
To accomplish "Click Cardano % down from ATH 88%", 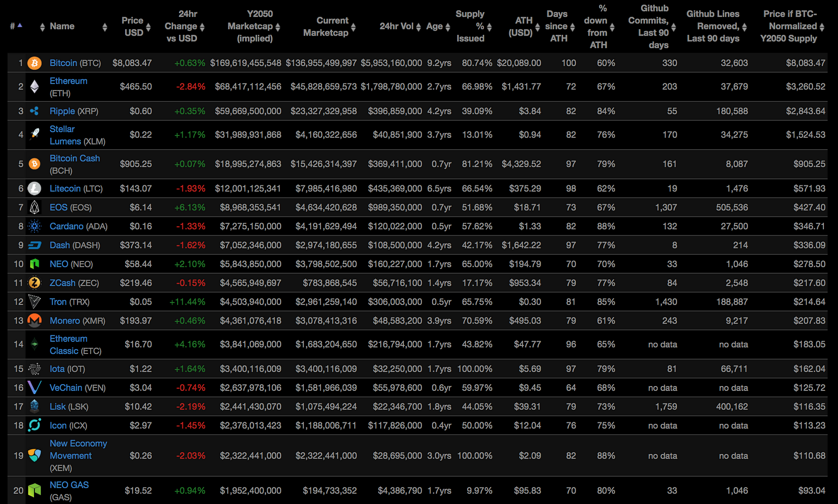I will tap(606, 227).
